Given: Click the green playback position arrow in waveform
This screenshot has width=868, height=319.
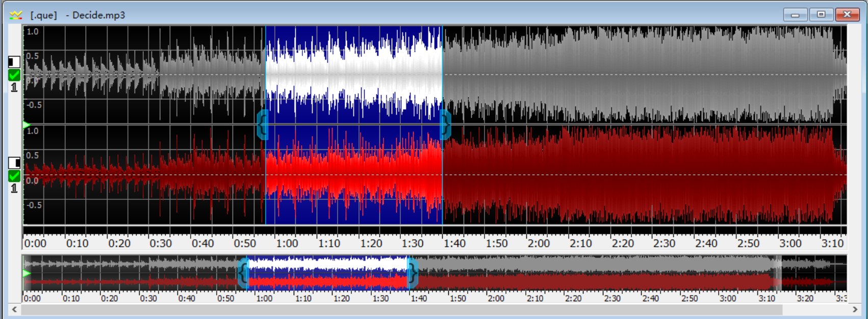Looking at the screenshot, I should tap(27, 125).
